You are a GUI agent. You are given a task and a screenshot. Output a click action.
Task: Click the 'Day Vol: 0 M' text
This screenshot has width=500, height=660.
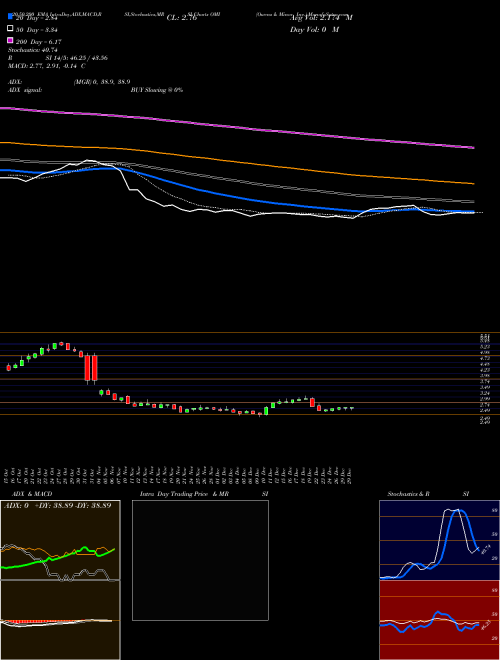[x=314, y=29]
